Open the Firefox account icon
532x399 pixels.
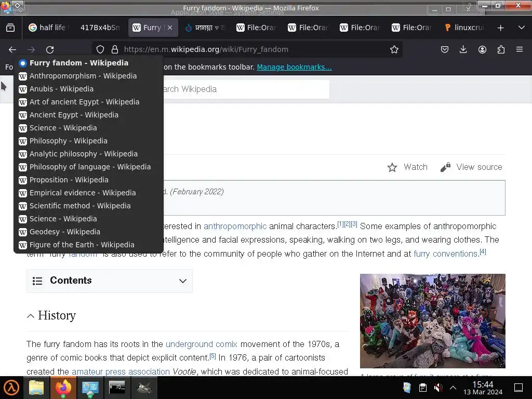click(x=482, y=49)
